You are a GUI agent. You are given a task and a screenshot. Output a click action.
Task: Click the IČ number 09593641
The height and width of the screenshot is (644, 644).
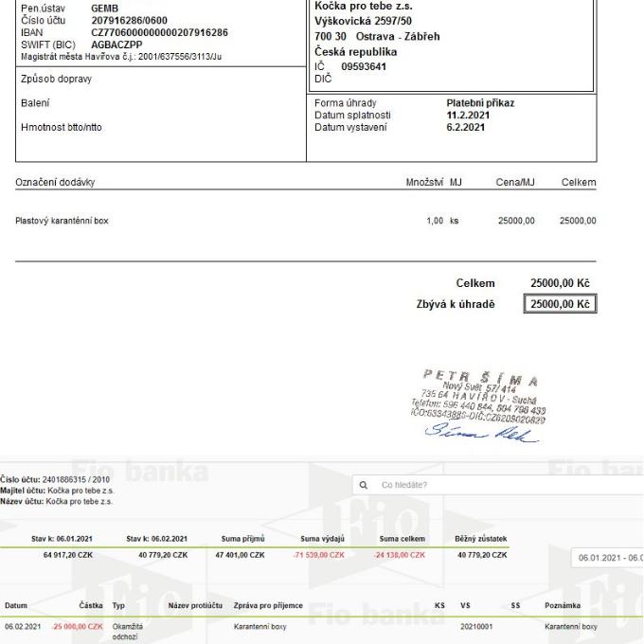(x=364, y=66)
